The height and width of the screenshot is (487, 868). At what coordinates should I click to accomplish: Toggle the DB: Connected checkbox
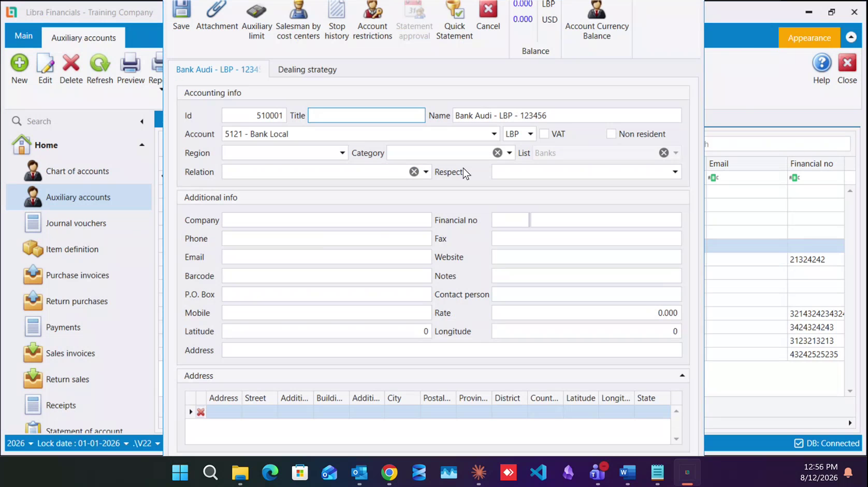pos(799,443)
